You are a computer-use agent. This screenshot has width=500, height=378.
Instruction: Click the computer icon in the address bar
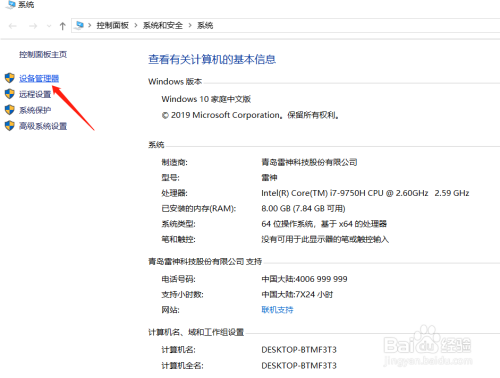(79, 25)
